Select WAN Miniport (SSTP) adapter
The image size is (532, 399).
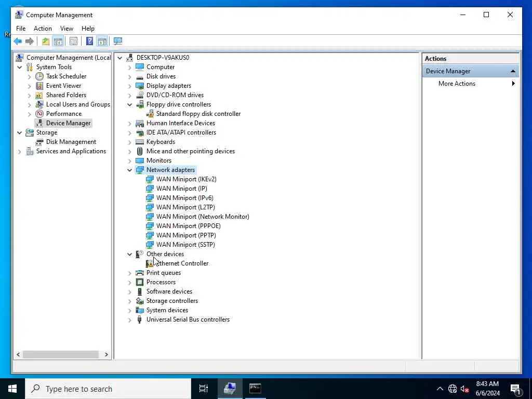[x=185, y=245]
